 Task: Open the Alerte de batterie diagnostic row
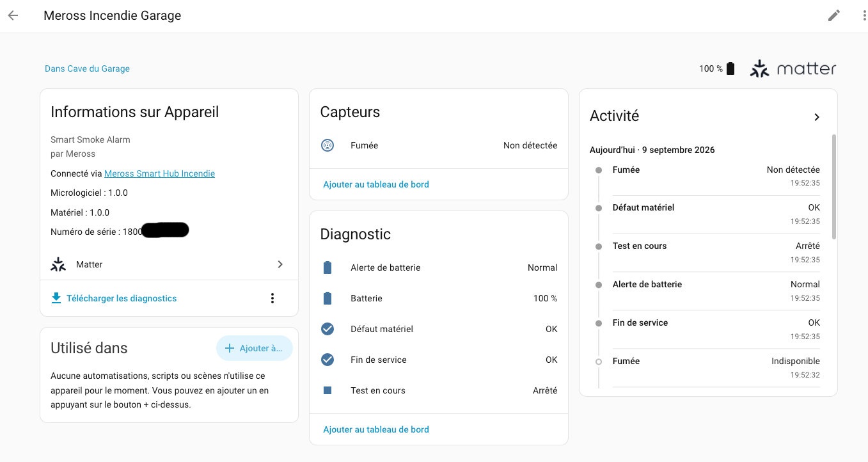(439, 267)
